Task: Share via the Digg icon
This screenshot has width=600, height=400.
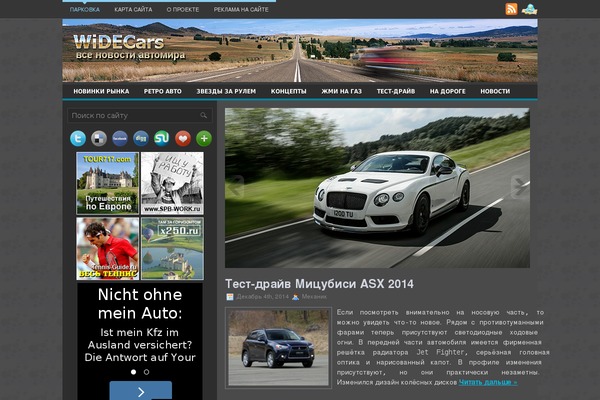Action: (x=141, y=138)
